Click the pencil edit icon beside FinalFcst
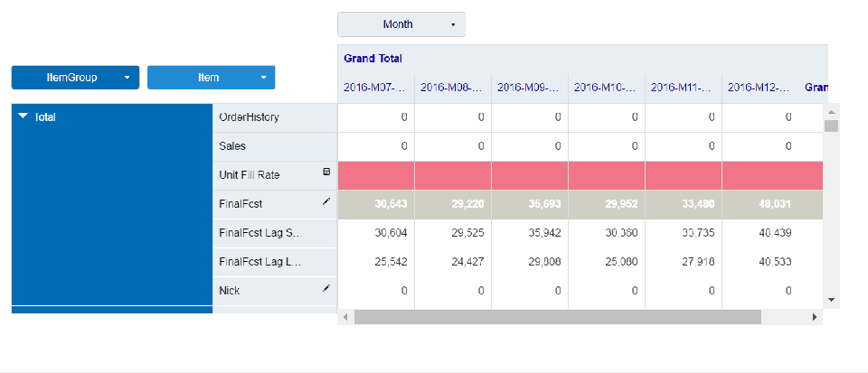Viewport: 868px width, 373px height. pyautogui.click(x=326, y=202)
